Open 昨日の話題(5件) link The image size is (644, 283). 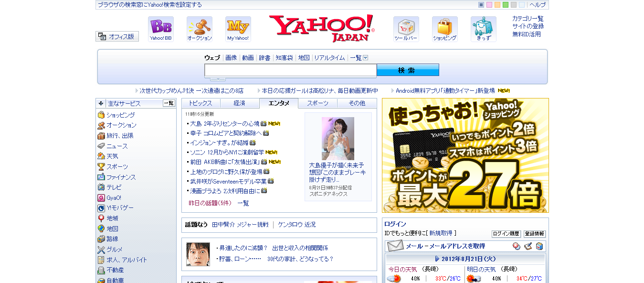210,203
